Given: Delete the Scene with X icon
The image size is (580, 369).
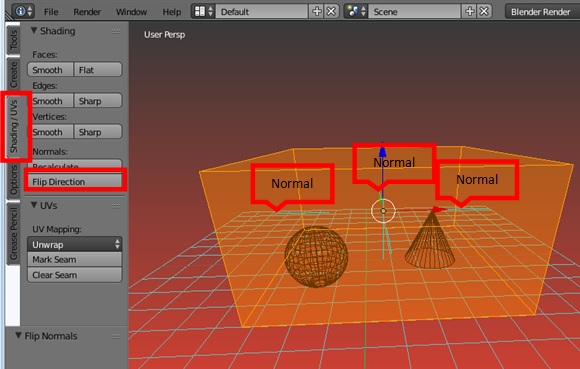Looking at the screenshot, I should [484, 11].
